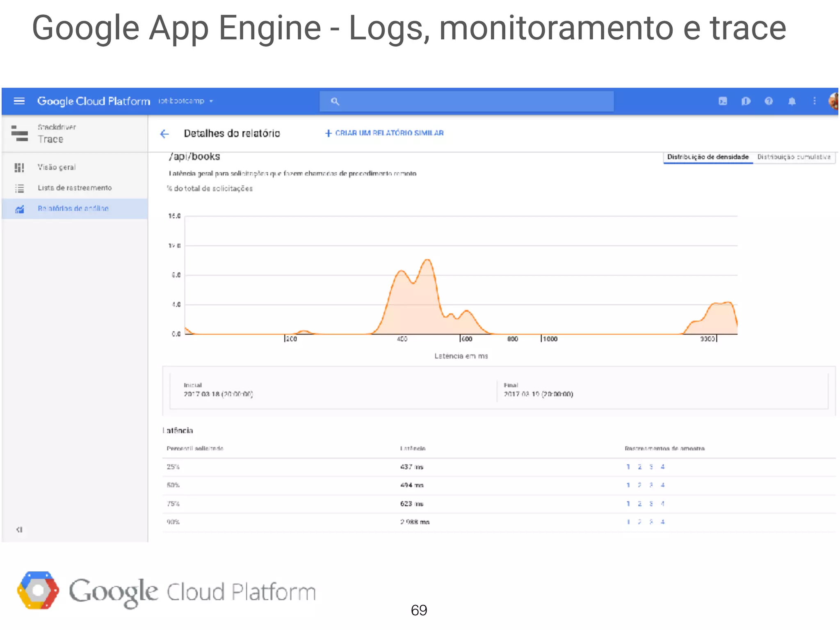The width and height of the screenshot is (840, 630).
Task: Open sample trace 3 for 50% percentile
Action: [651, 485]
